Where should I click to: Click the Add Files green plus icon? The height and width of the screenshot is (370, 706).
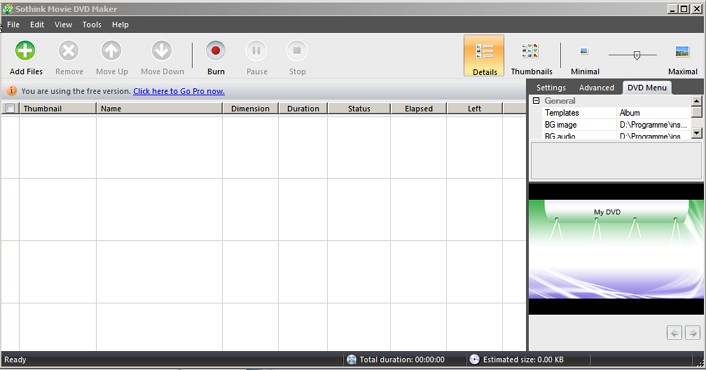click(25, 50)
